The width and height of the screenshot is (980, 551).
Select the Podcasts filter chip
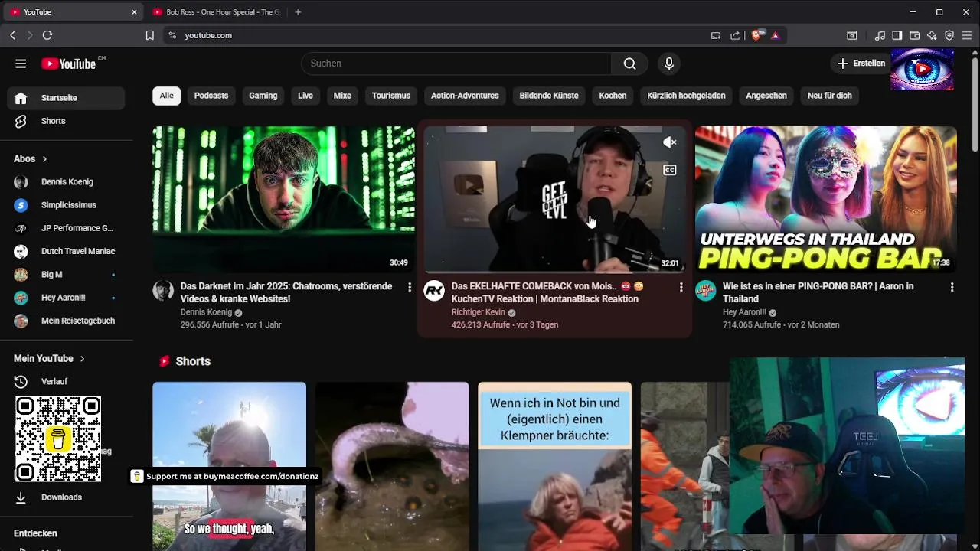tap(211, 96)
